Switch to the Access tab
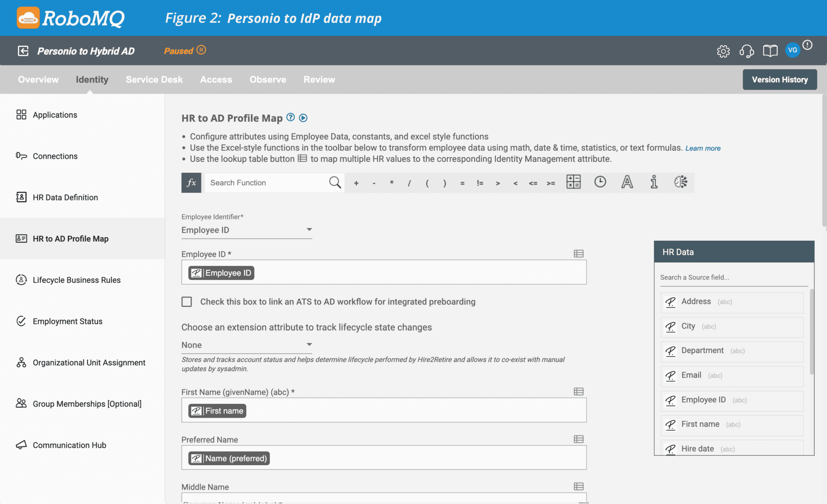 coord(216,79)
